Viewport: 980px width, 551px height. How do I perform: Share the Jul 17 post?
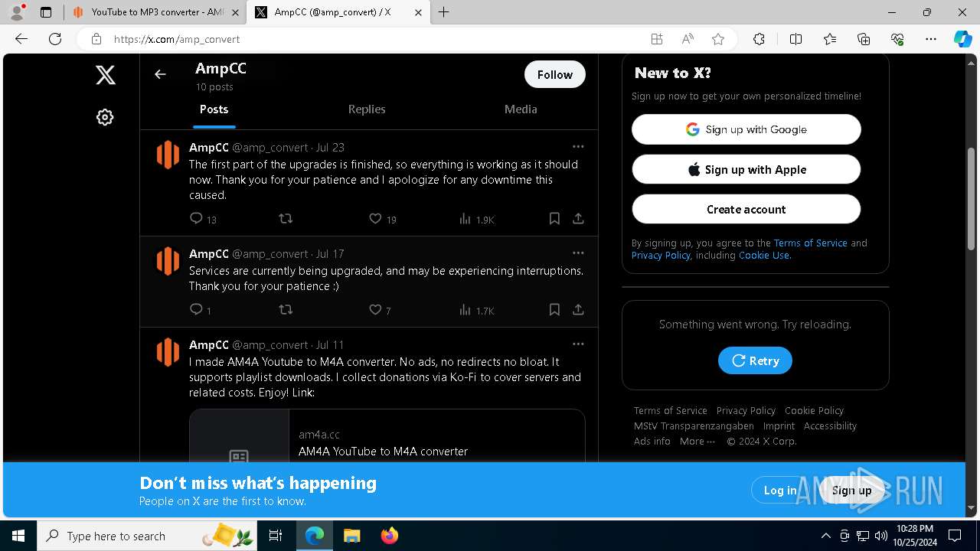tap(578, 310)
